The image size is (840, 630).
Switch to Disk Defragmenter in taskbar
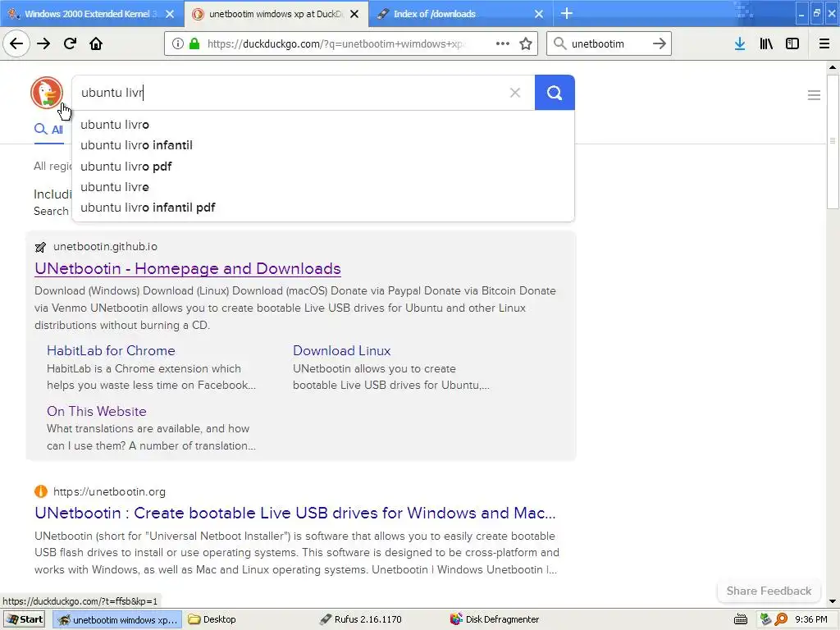click(495, 619)
